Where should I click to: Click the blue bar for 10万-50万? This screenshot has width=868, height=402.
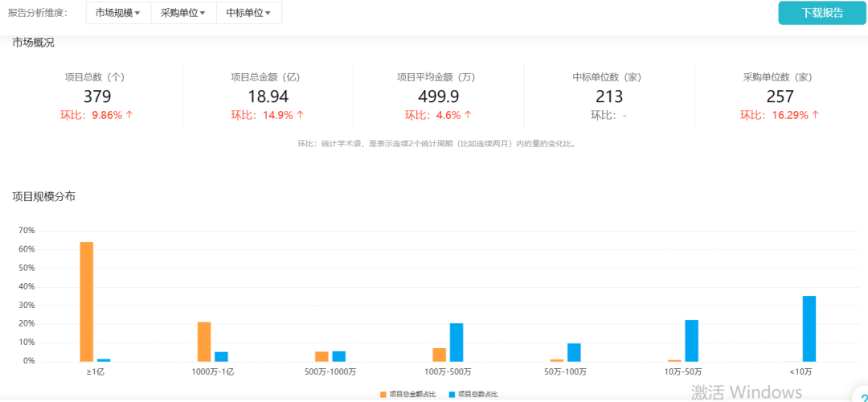[x=691, y=341]
